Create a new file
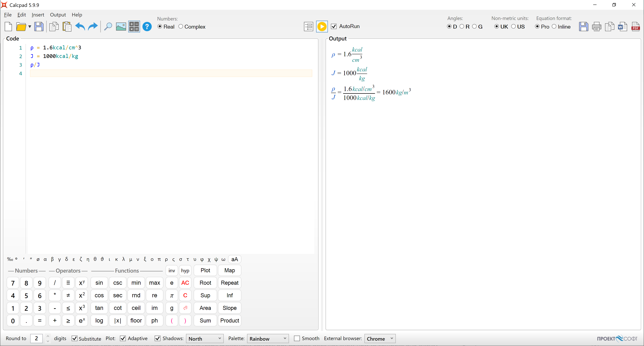This screenshot has height=346, width=644. click(8, 27)
